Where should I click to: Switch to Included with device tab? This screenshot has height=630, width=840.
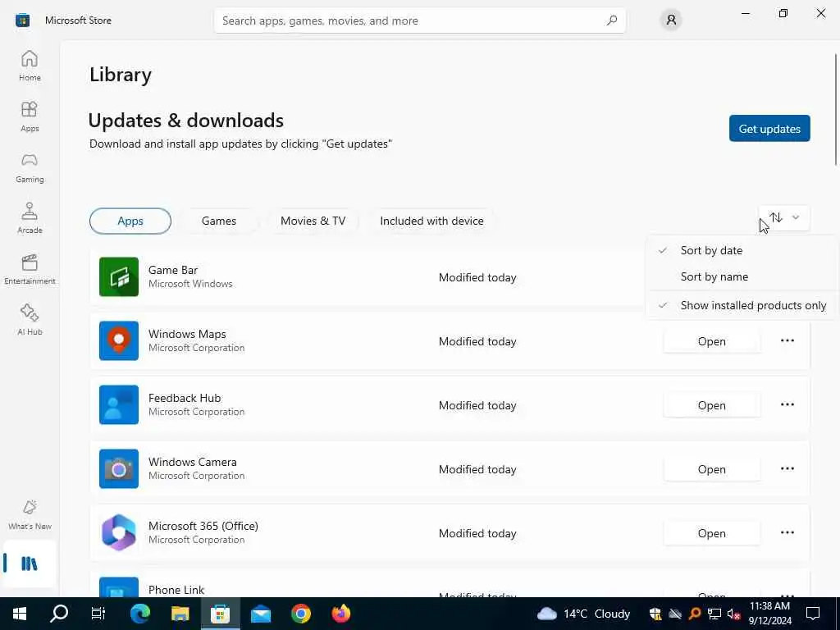coord(431,221)
